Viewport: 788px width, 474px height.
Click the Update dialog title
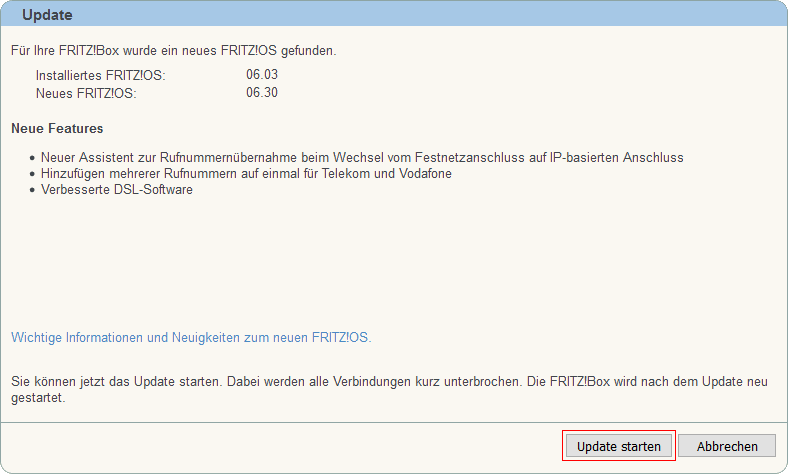[47, 15]
